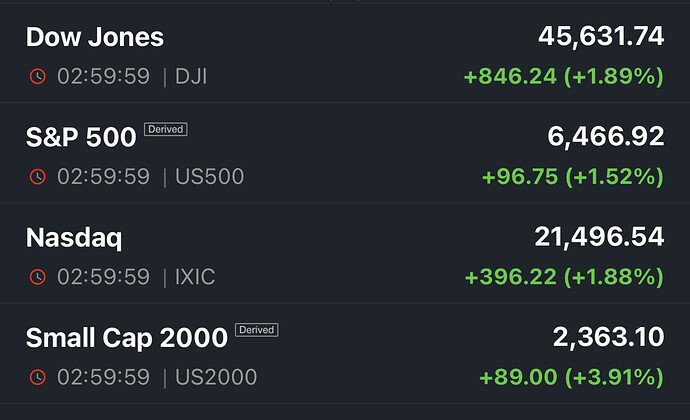Image resolution: width=690 pixels, height=420 pixels.
Task: Open the Small Cap 2000 index
Action: 127,338
